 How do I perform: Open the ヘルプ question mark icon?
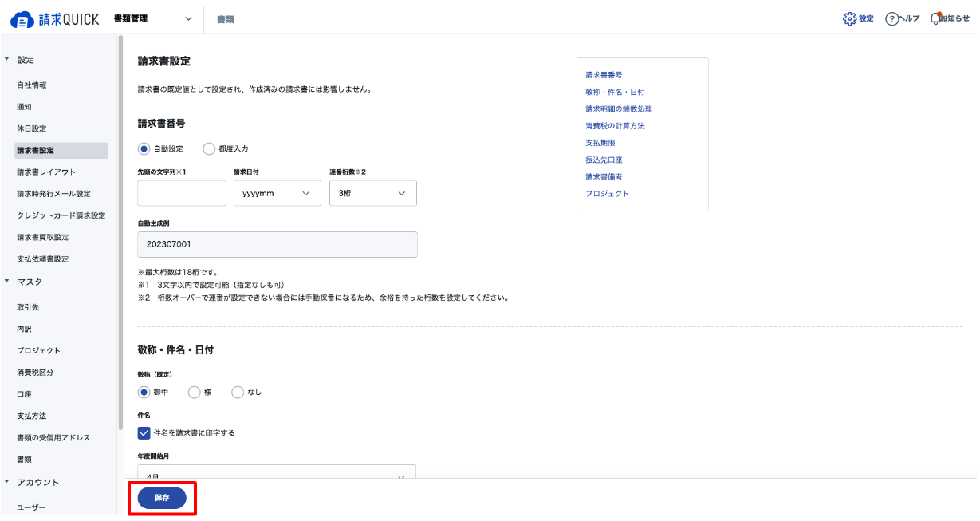coord(892,19)
